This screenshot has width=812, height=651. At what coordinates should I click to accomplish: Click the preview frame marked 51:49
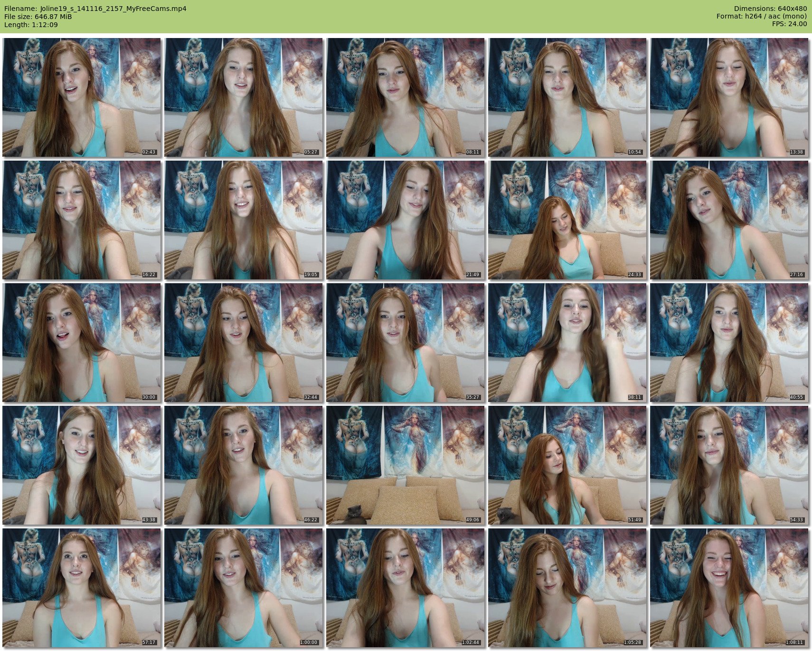(567, 465)
